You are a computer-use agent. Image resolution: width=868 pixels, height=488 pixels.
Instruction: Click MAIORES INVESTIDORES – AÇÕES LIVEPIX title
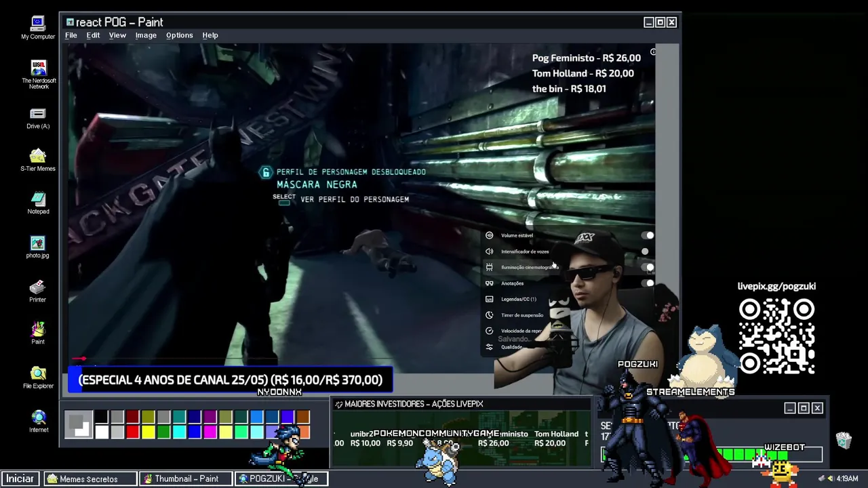tap(414, 404)
